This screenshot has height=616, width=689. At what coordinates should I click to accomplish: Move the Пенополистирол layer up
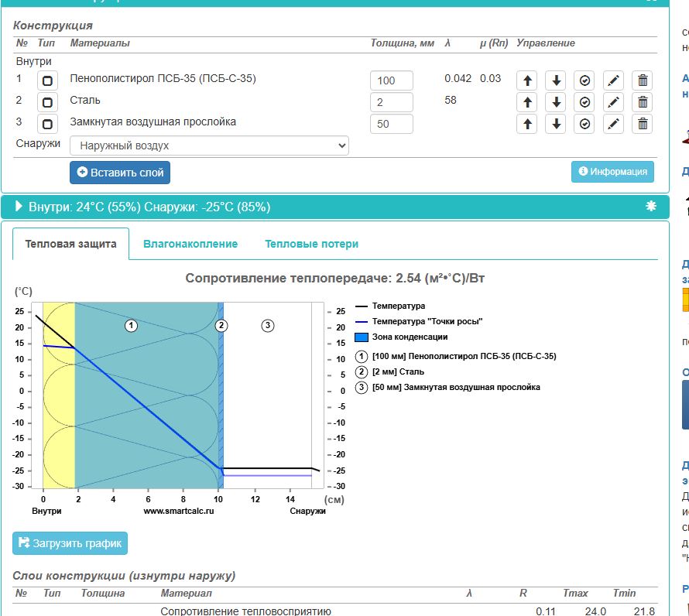526,80
